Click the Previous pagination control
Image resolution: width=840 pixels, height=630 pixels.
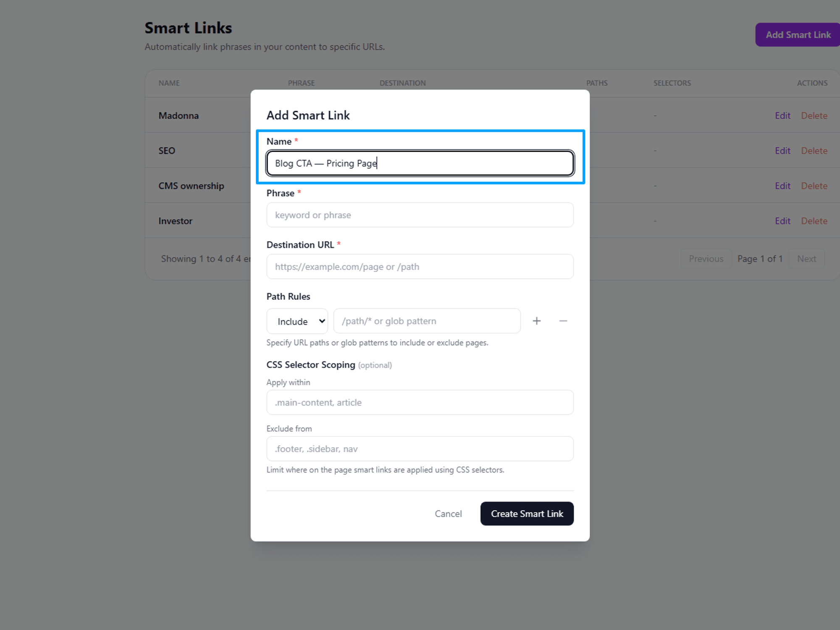point(706,258)
